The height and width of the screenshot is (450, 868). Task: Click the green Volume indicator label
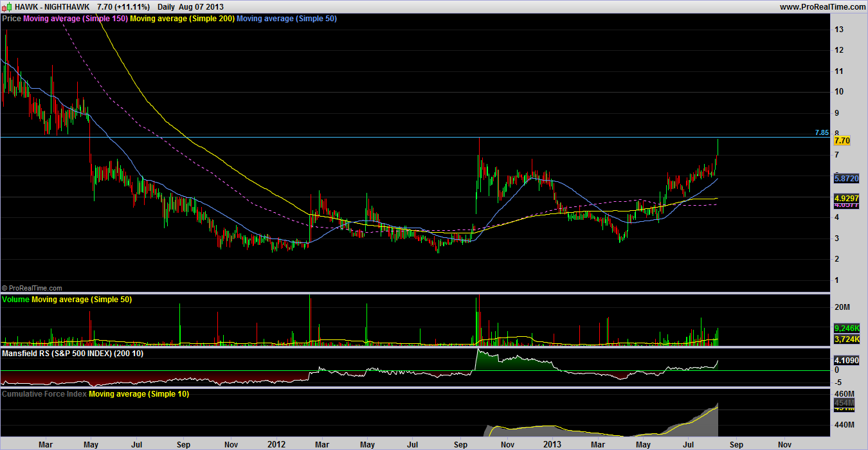point(16,300)
